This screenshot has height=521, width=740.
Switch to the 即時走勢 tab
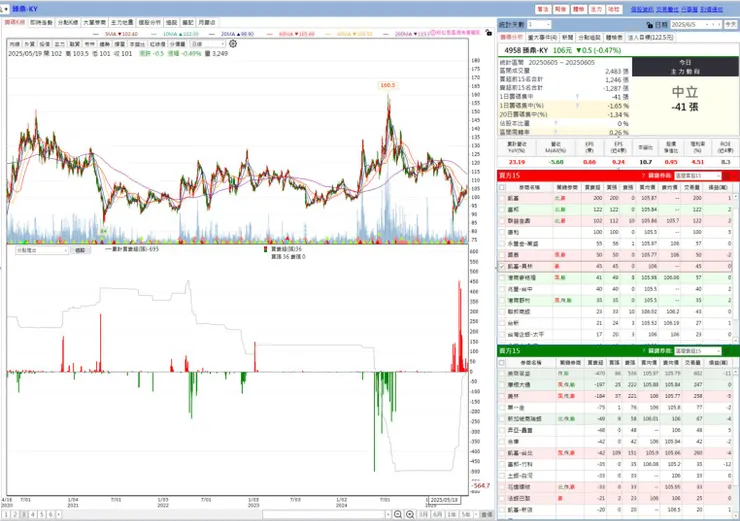42,22
